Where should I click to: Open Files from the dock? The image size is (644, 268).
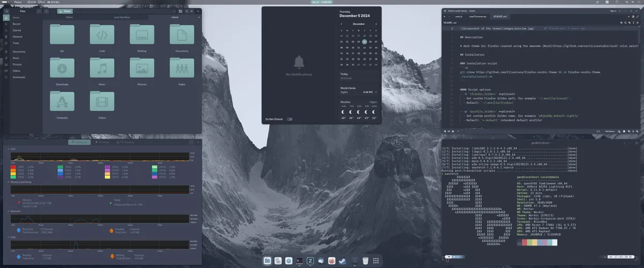[267, 260]
